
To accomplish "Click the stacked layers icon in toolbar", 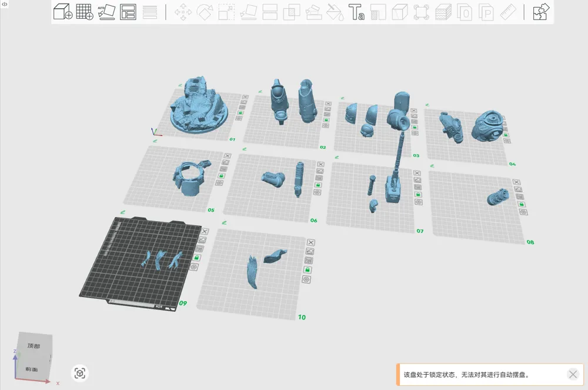I will (x=443, y=12).
